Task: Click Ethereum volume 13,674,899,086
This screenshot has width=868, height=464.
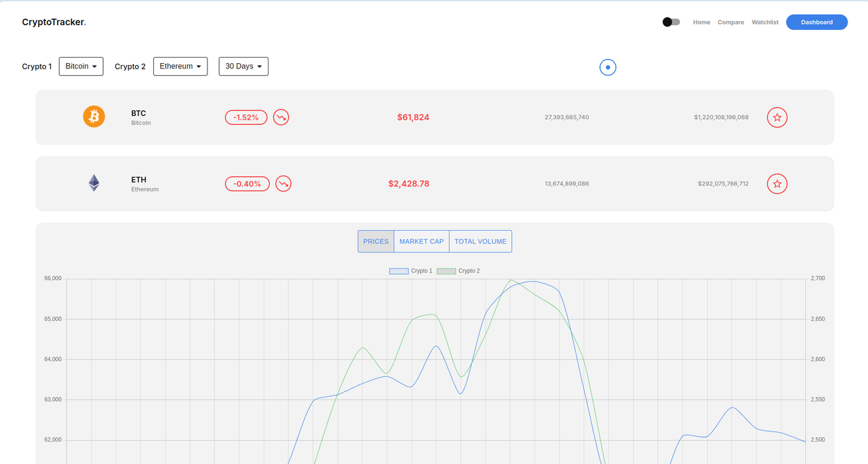Action: point(567,184)
